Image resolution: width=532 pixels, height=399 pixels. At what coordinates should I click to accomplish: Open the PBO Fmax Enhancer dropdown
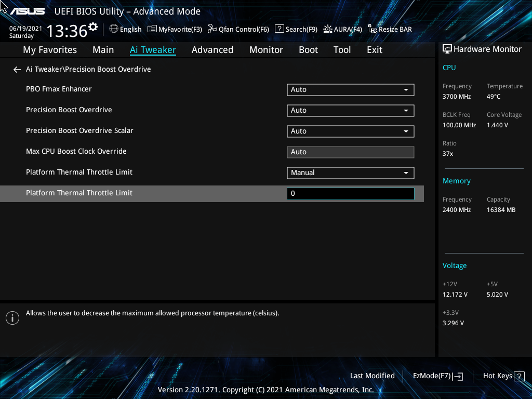click(x=350, y=89)
